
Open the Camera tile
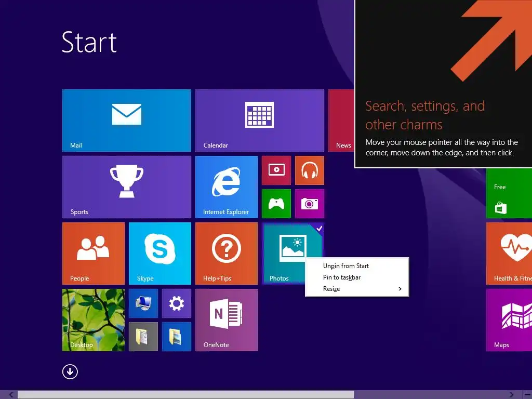tap(310, 204)
